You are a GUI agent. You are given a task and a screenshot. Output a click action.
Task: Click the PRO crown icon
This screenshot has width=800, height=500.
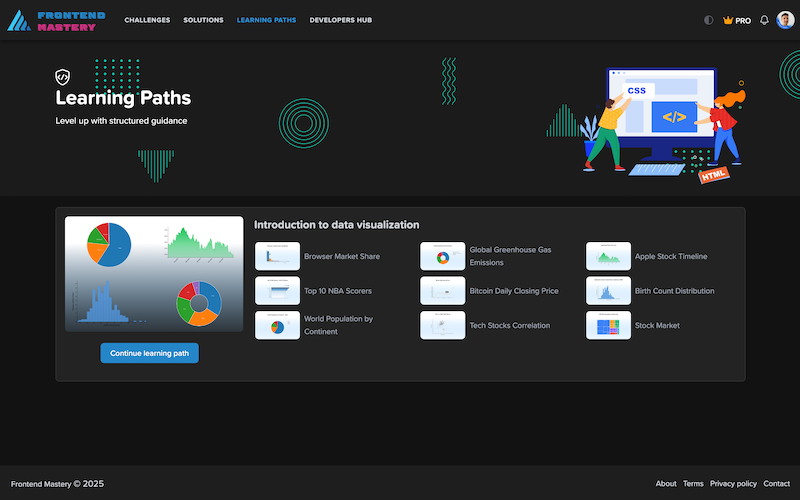click(728, 20)
